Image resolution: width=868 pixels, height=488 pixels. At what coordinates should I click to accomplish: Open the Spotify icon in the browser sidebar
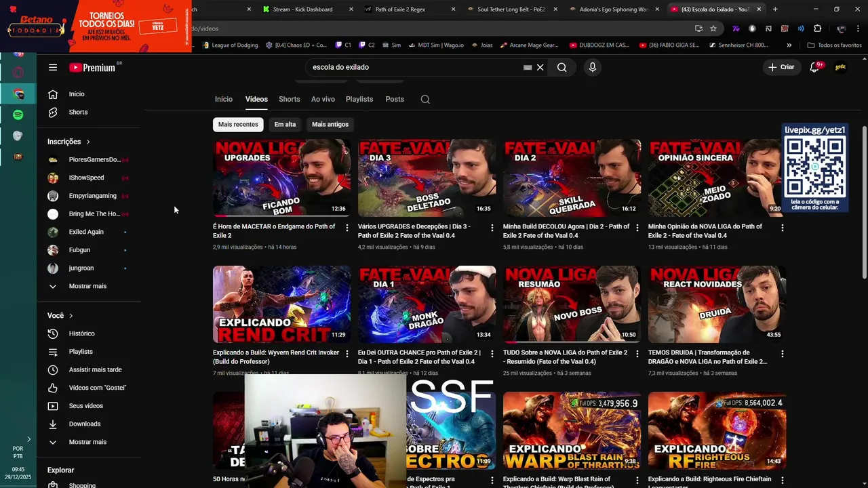tap(18, 115)
